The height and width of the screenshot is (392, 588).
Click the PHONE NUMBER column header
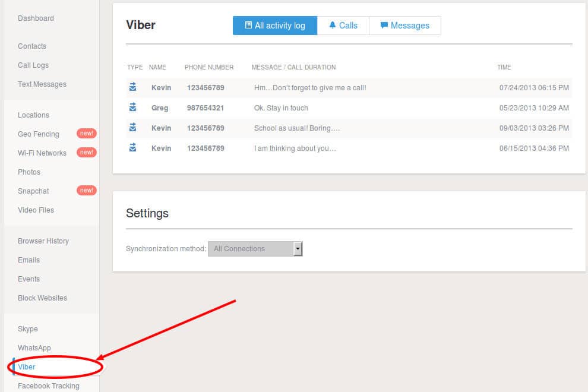[209, 67]
